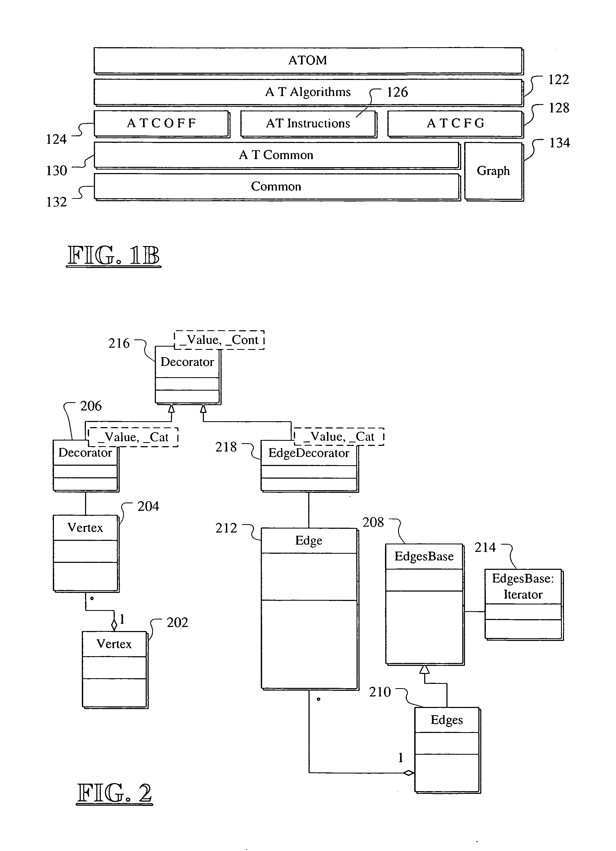Expand the AT Common layer block
Screen dimensions: 616x851
[284, 138]
